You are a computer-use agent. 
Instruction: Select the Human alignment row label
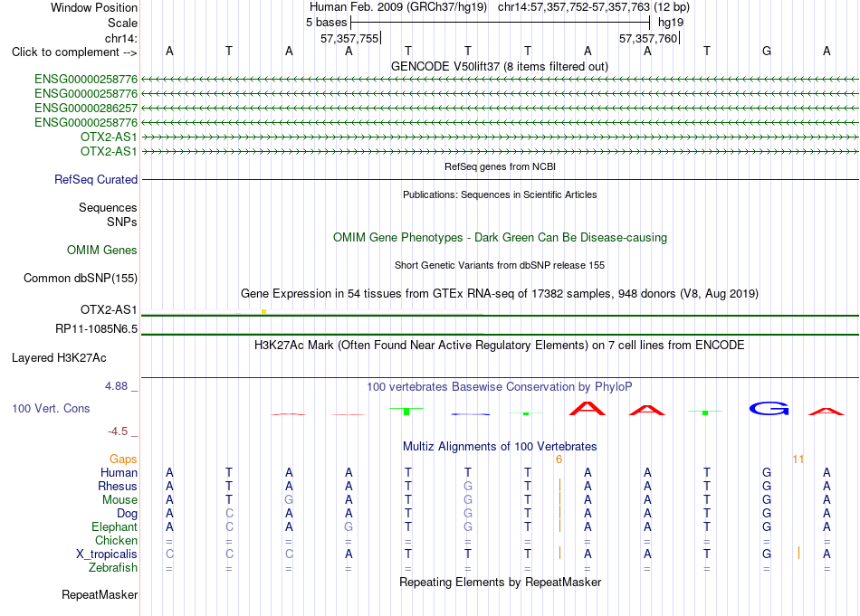pos(119,472)
